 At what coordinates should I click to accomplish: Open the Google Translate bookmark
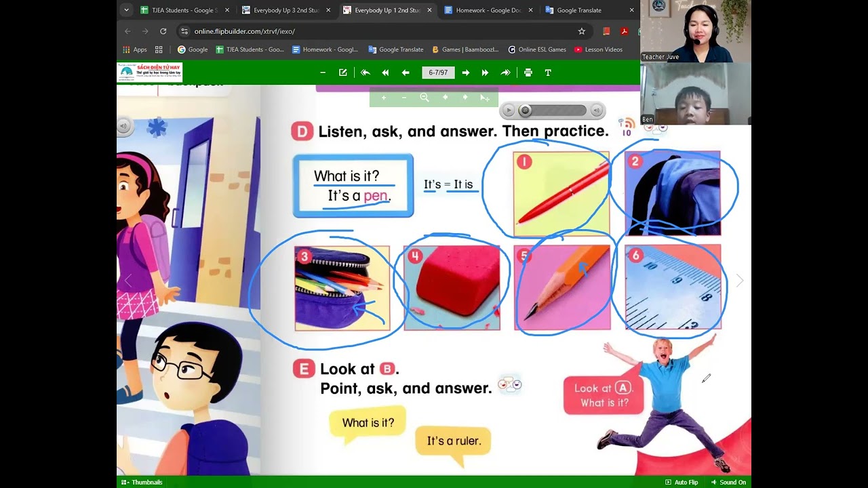[396, 49]
